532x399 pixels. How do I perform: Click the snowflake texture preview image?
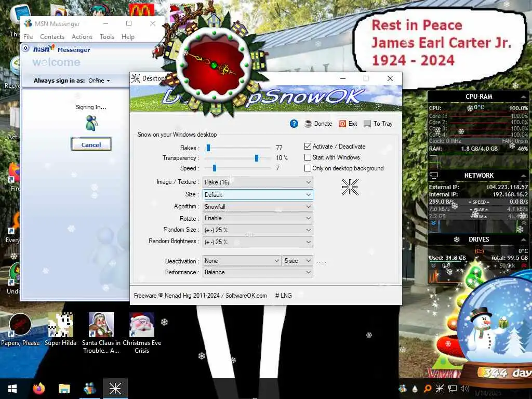(350, 187)
